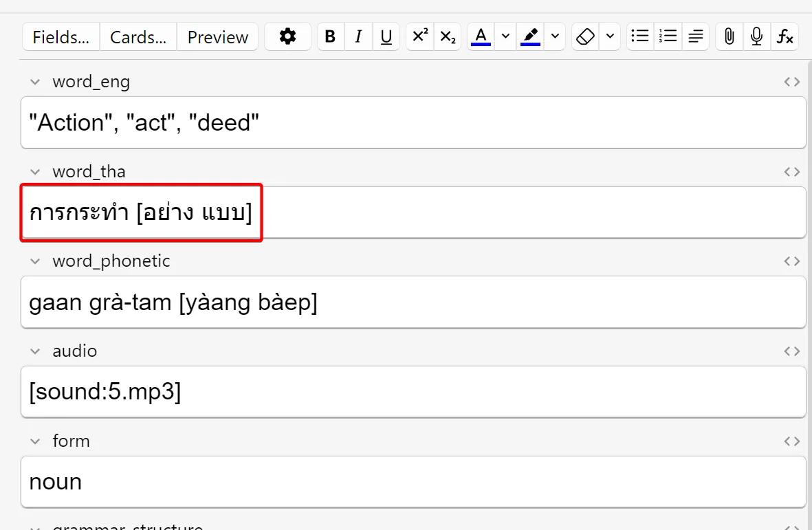Open the editor settings gear
Viewport: 812px width, 530px height.
(x=287, y=36)
